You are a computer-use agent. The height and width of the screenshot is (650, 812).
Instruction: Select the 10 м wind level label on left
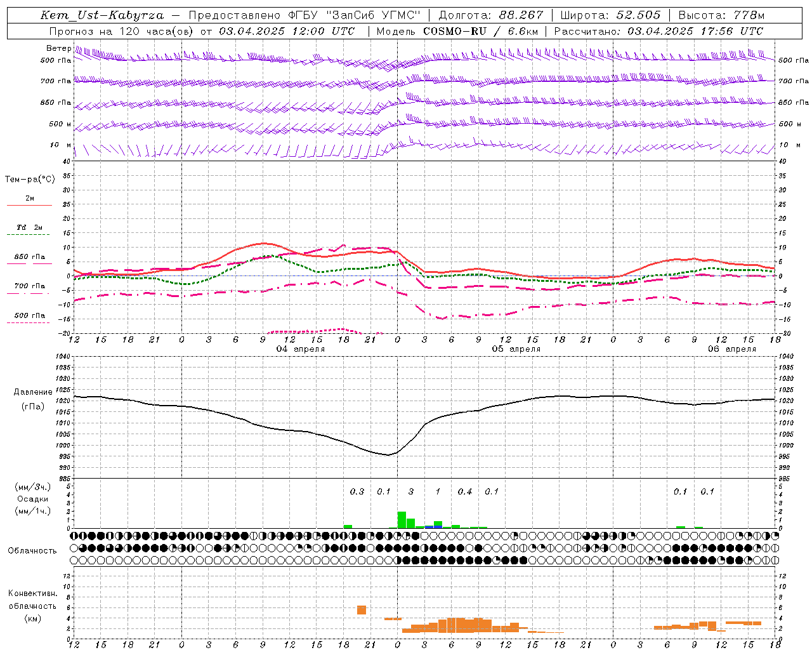pos(61,145)
